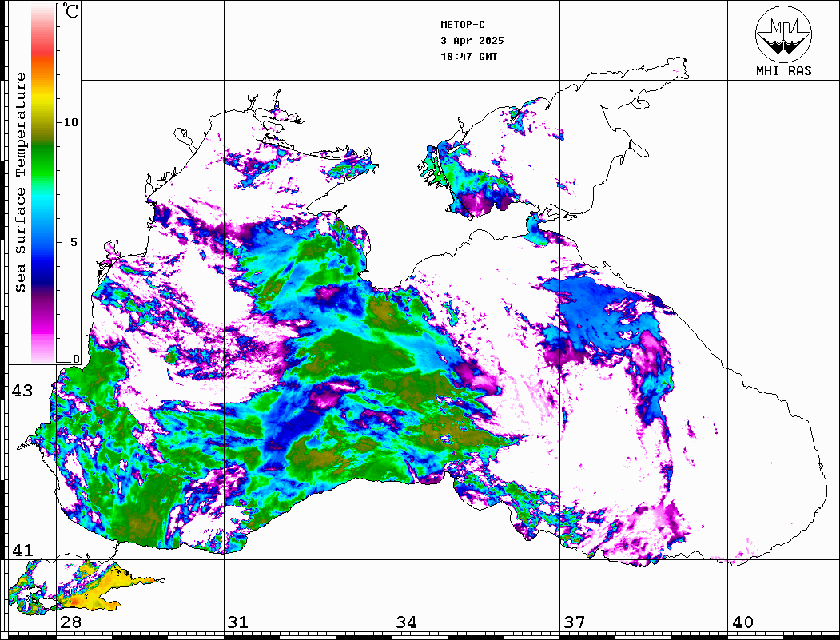Click the latitude label "43"
The image size is (840, 640).
22,391
